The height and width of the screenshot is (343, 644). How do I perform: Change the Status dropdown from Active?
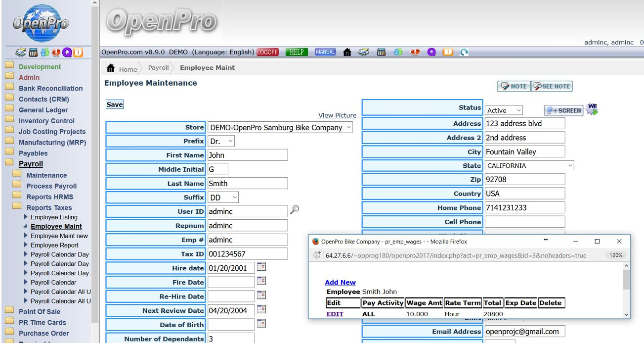click(503, 111)
